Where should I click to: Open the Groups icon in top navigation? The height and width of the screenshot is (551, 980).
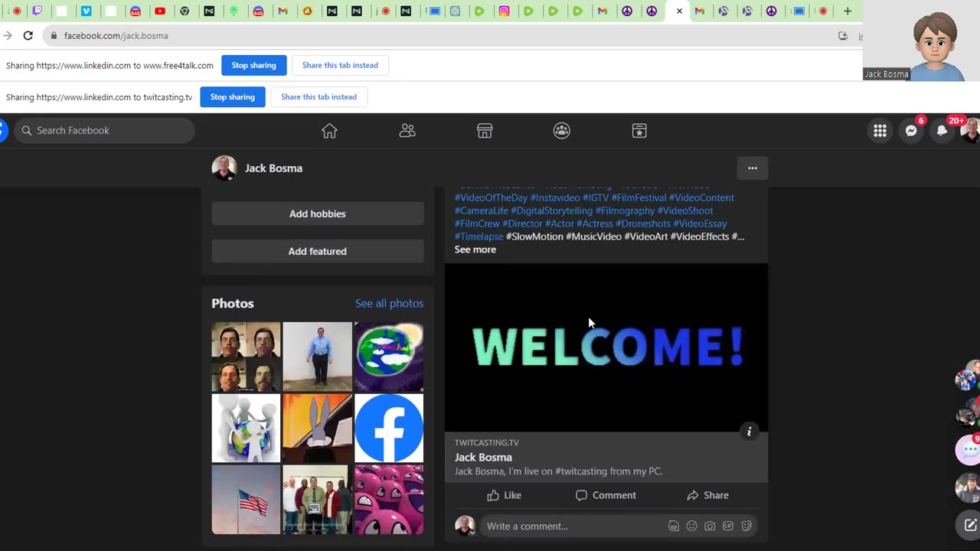pyautogui.click(x=562, y=131)
